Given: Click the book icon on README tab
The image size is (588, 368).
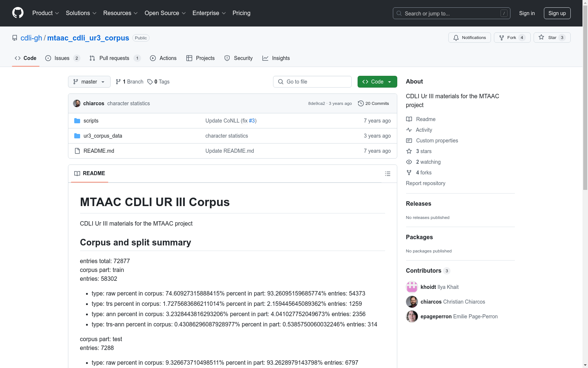Looking at the screenshot, I should (x=77, y=173).
